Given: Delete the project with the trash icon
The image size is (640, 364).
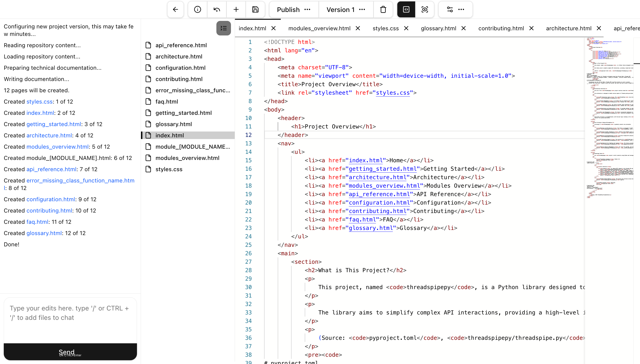Looking at the screenshot, I should pos(383,9).
